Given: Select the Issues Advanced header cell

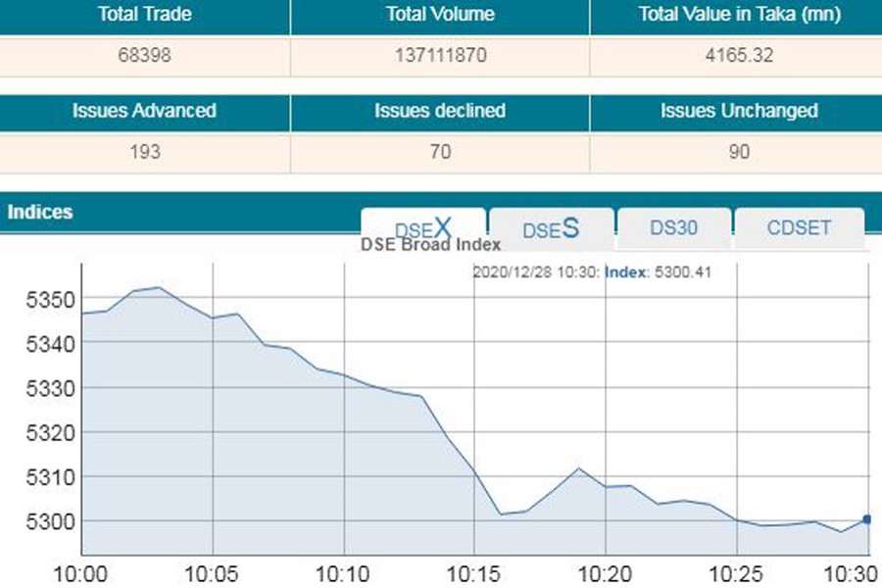Looking at the screenshot, I should (x=145, y=111).
